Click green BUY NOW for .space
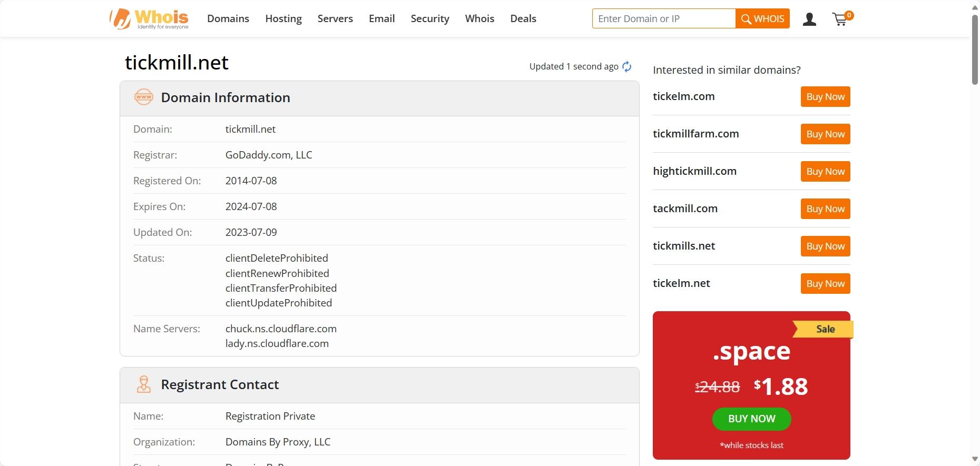 pos(752,419)
